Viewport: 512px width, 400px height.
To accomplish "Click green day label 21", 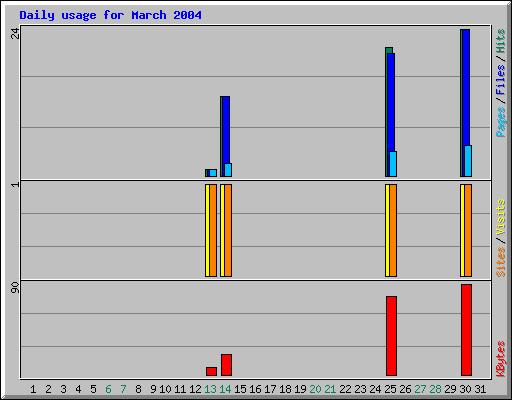I will (330, 389).
